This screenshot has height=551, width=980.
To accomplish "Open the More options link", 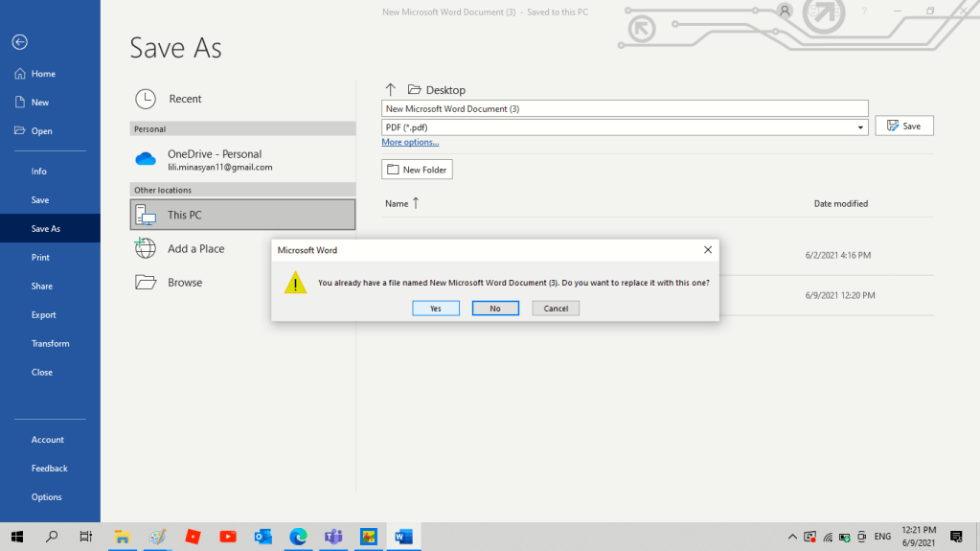I will [x=410, y=142].
